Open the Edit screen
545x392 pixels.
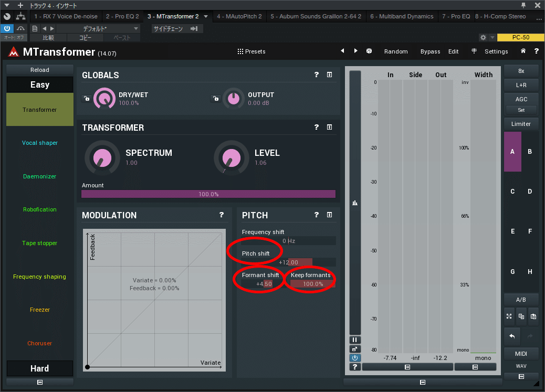[453, 51]
